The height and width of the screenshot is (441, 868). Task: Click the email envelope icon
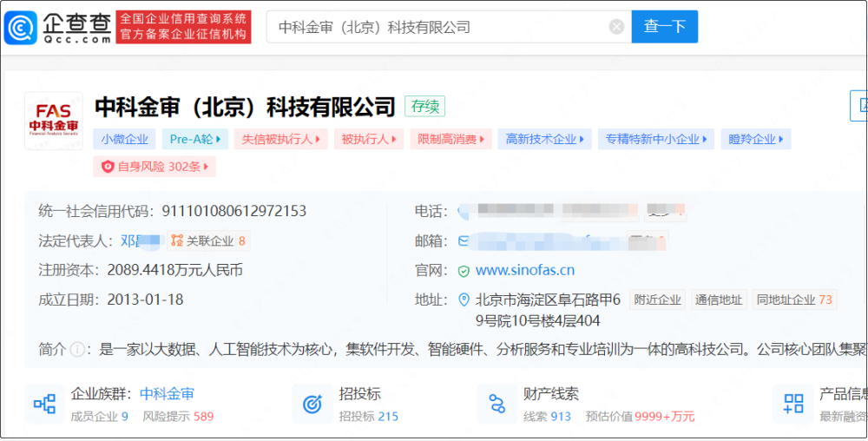coord(464,240)
